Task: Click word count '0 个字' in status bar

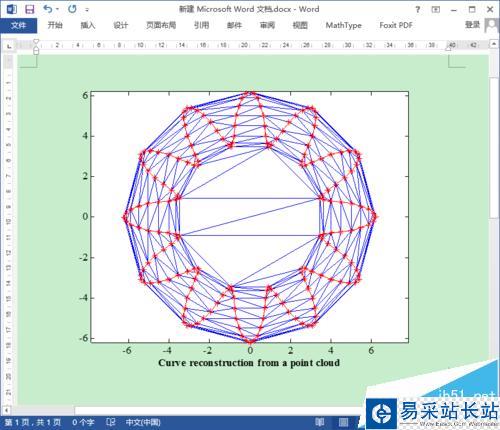Action: click(83, 423)
